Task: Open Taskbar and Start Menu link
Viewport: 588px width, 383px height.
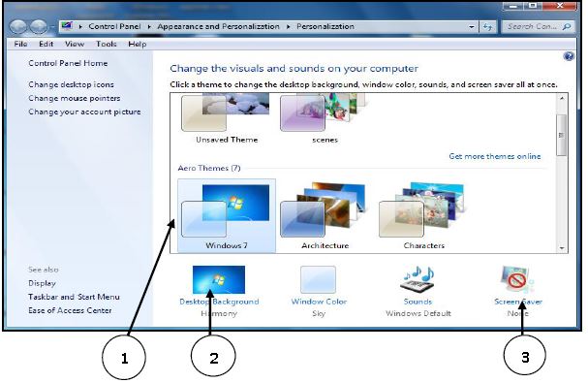Action: 74,297
